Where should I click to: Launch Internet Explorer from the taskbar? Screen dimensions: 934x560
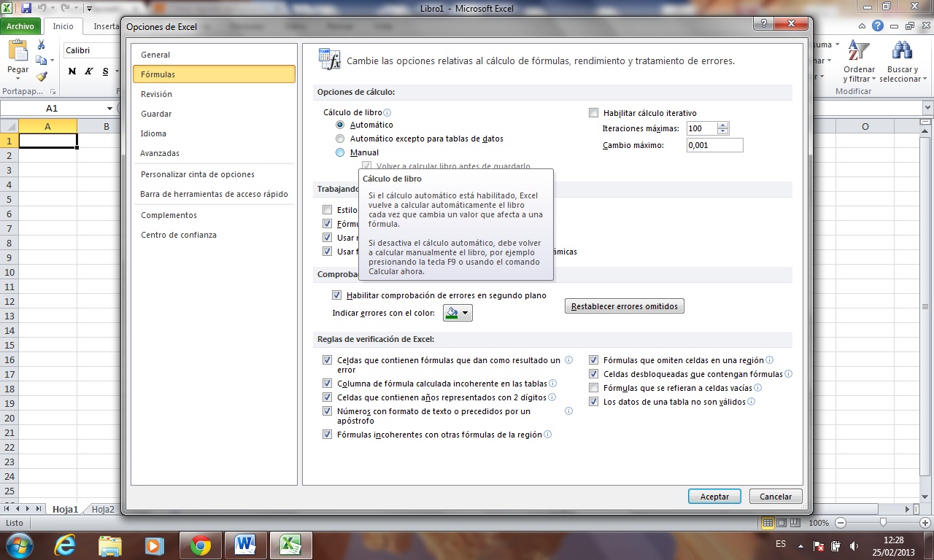point(66,545)
